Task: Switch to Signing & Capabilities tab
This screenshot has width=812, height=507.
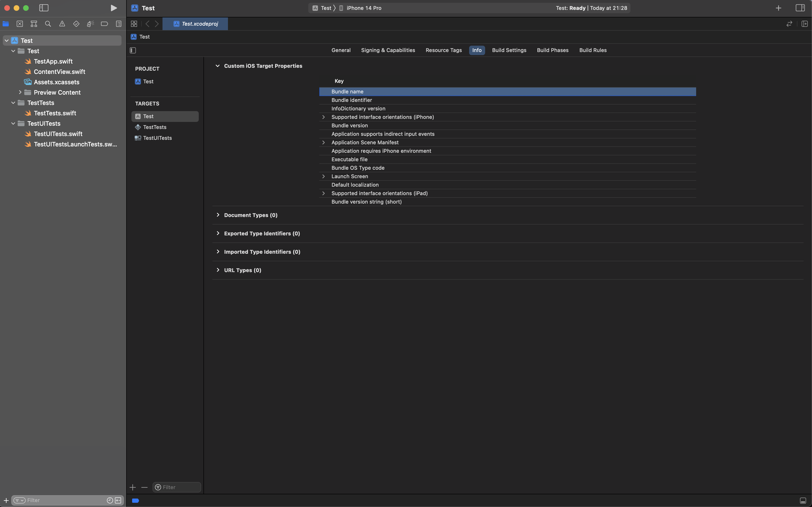Action: point(388,50)
